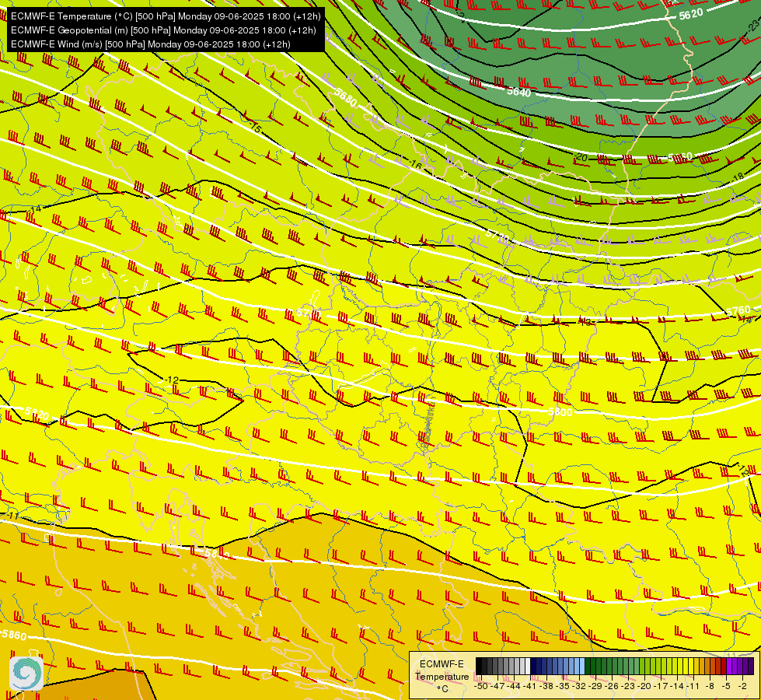
Task: Pick the dark red swatch left of -5 tick
Action: point(724,666)
